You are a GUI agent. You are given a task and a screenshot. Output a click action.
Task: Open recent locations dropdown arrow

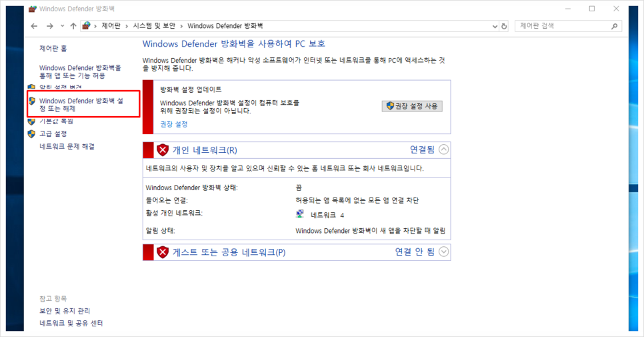(x=63, y=26)
